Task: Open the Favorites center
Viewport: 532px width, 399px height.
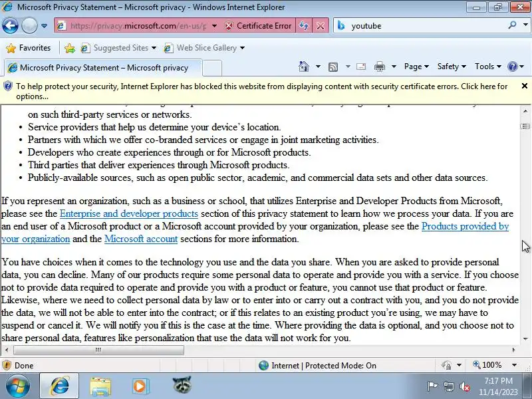Action: point(29,48)
